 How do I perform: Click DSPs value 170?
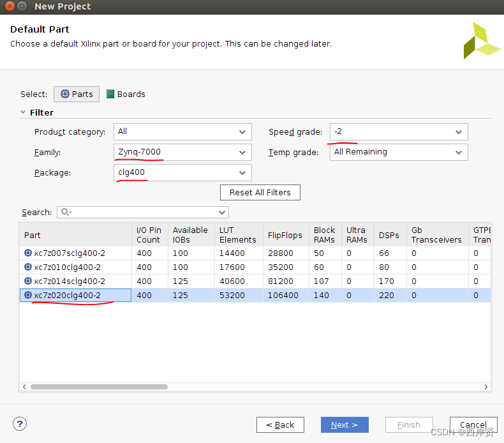point(387,281)
